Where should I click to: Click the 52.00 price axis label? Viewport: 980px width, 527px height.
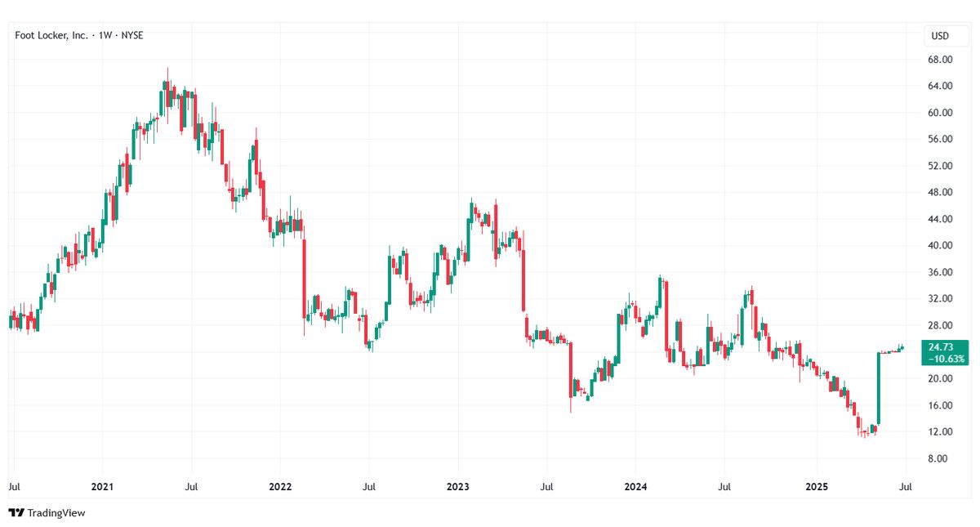click(x=942, y=166)
